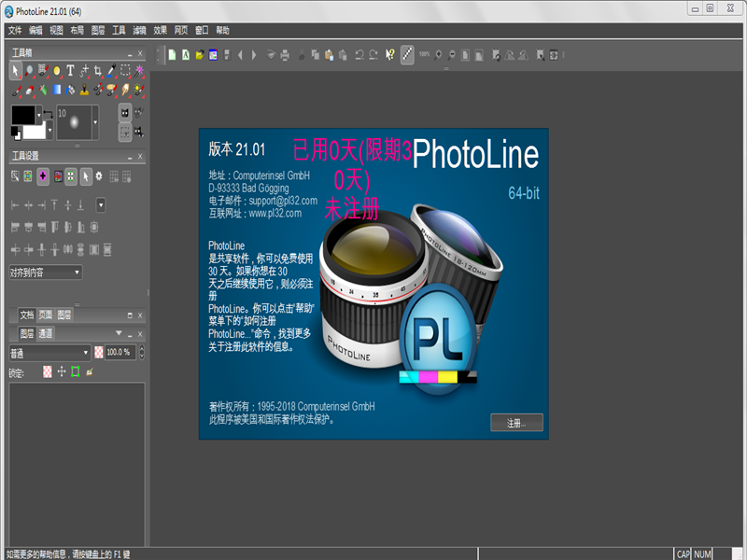Select the blue gradient tool

57,90
